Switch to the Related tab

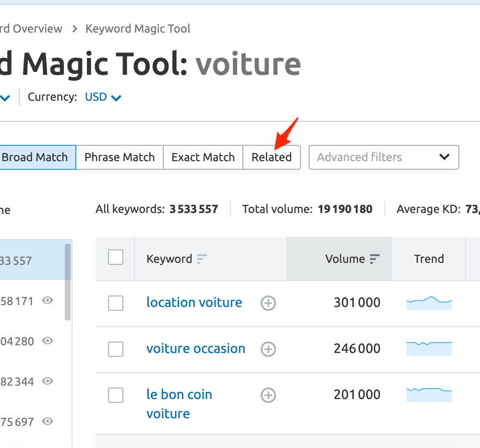pyautogui.click(x=272, y=157)
